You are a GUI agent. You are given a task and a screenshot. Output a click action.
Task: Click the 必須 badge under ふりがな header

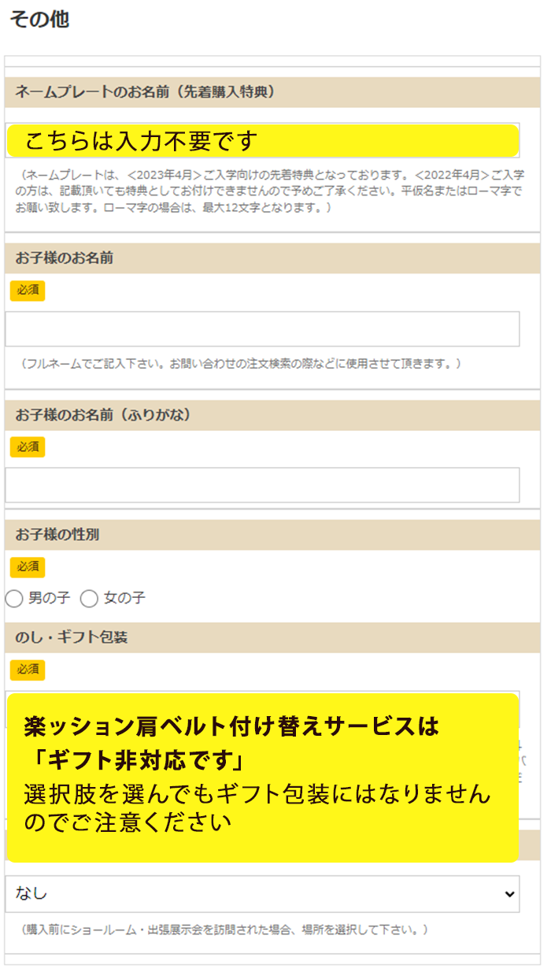28,447
